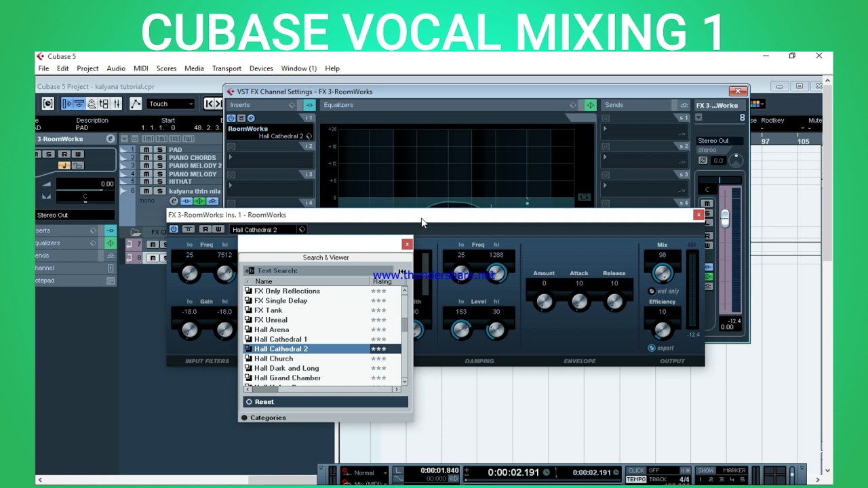This screenshot has width=868, height=488.
Task: Toggle kalyana track EQ bypass icon
Action: [199, 201]
